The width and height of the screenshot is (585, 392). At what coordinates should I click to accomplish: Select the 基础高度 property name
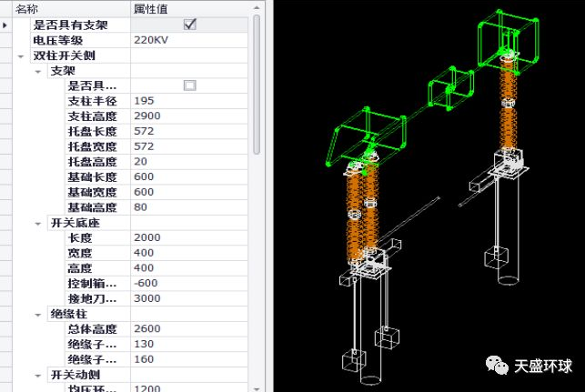click(x=92, y=207)
